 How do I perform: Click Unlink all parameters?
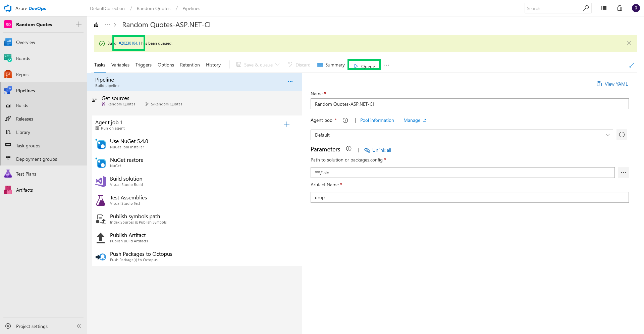pos(378,150)
